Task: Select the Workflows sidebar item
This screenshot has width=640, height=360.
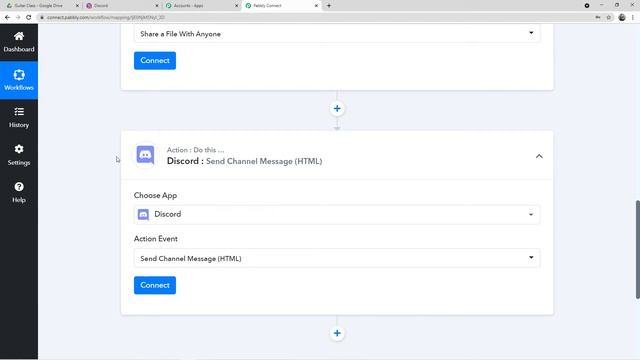Action: (19, 80)
